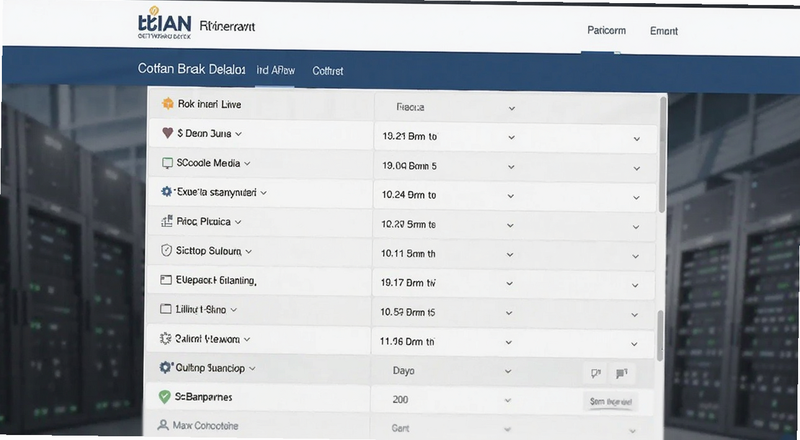
Task: Open the Dayo dropdown
Action: [x=508, y=371]
